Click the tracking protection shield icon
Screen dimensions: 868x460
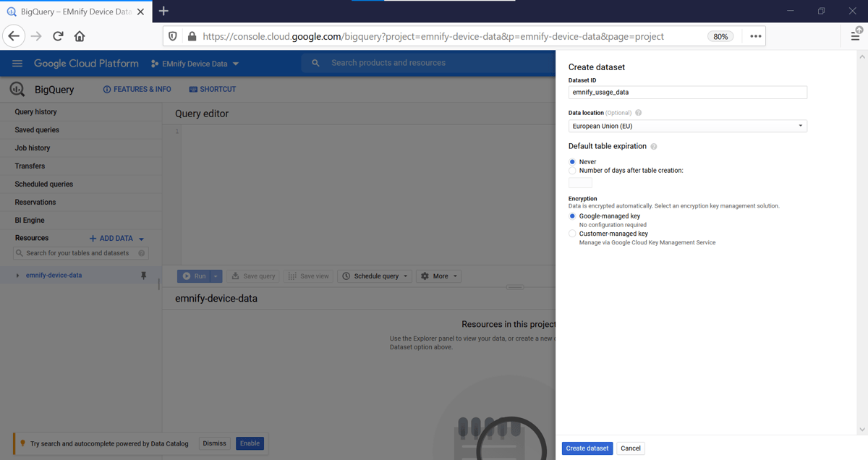[x=172, y=36]
